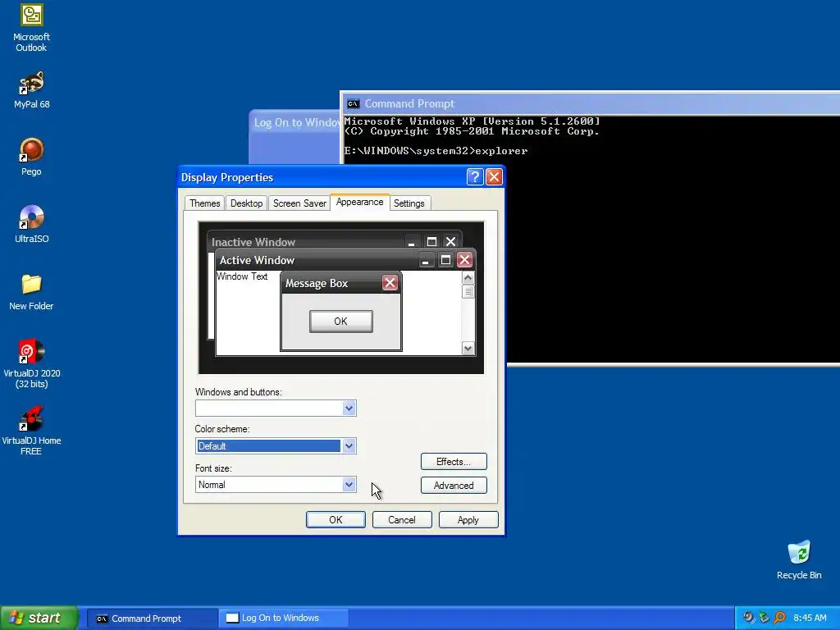840x630 pixels.
Task: Click the preview scrollbar down arrow
Action: 468,348
